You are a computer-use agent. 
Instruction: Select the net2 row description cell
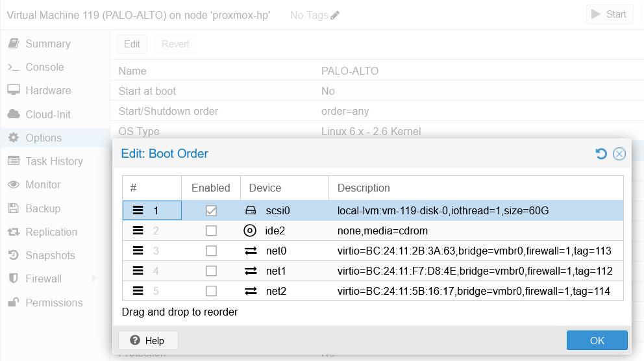(474, 291)
